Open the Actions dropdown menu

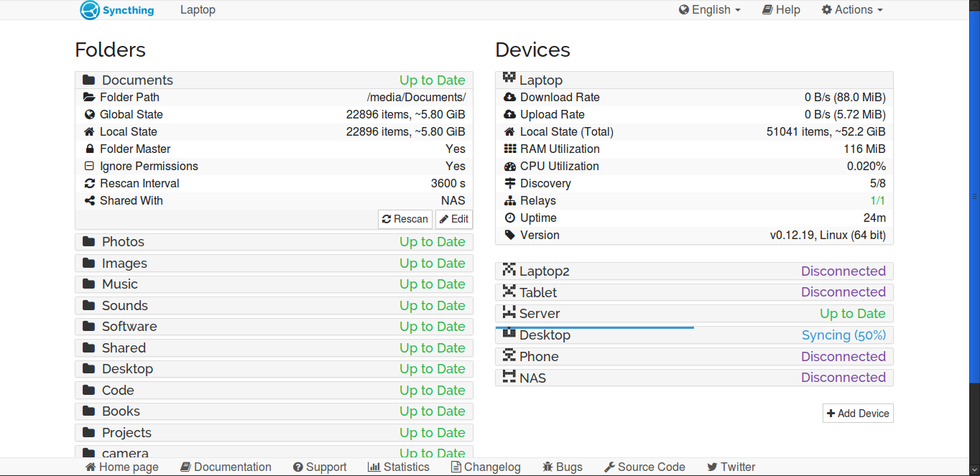(x=852, y=10)
